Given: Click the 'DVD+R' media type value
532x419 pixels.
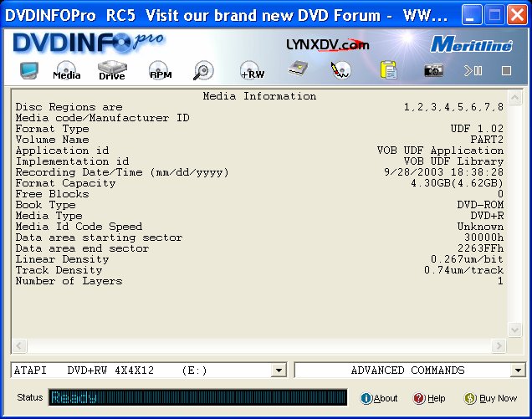Looking at the screenshot, I should click(x=487, y=216).
